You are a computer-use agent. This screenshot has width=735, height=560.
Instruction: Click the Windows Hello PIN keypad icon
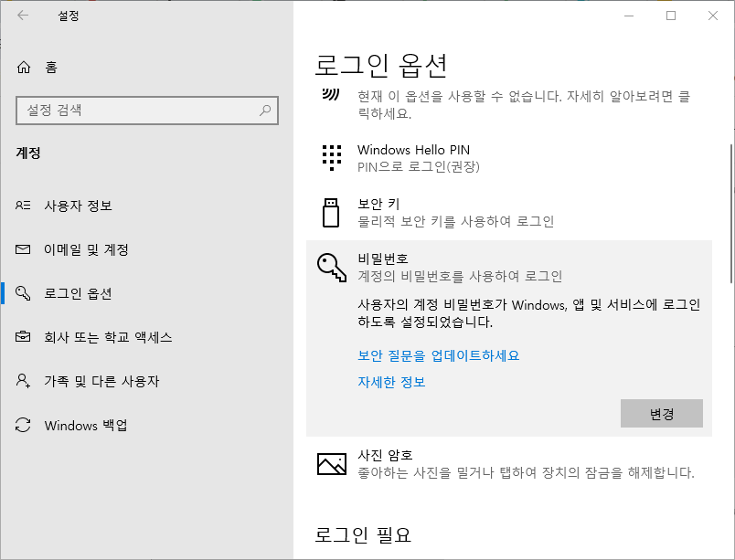[x=332, y=158]
